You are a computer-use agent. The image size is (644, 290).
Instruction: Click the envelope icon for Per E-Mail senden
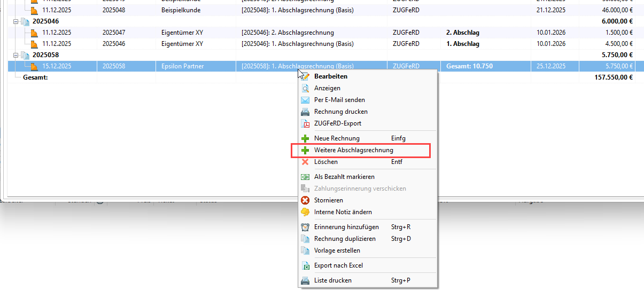(305, 100)
